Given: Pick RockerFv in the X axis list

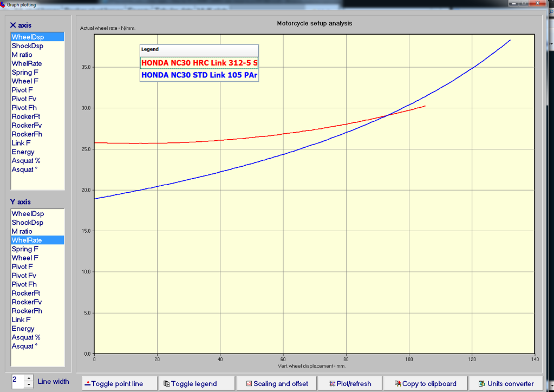Looking at the screenshot, I should 37,125.
